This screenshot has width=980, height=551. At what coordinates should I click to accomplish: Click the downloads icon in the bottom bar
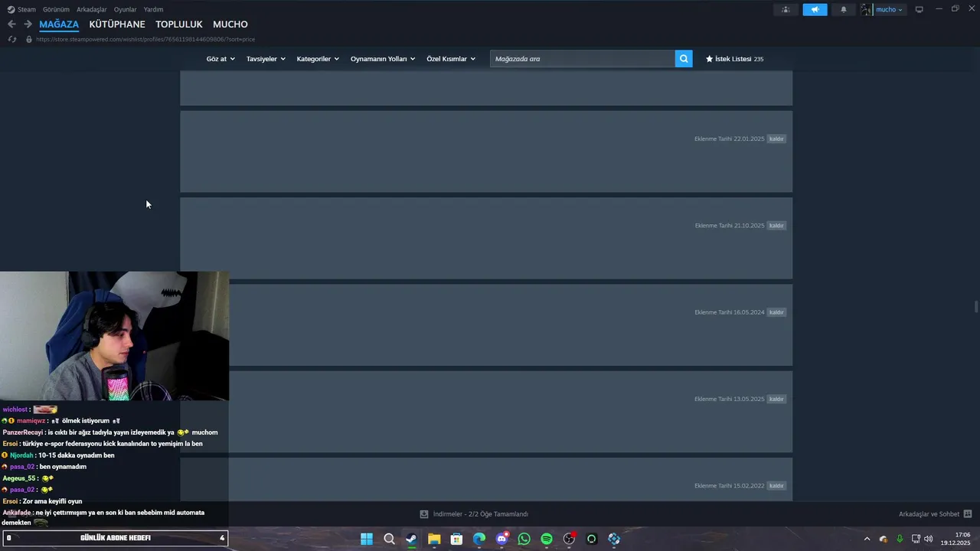point(423,514)
